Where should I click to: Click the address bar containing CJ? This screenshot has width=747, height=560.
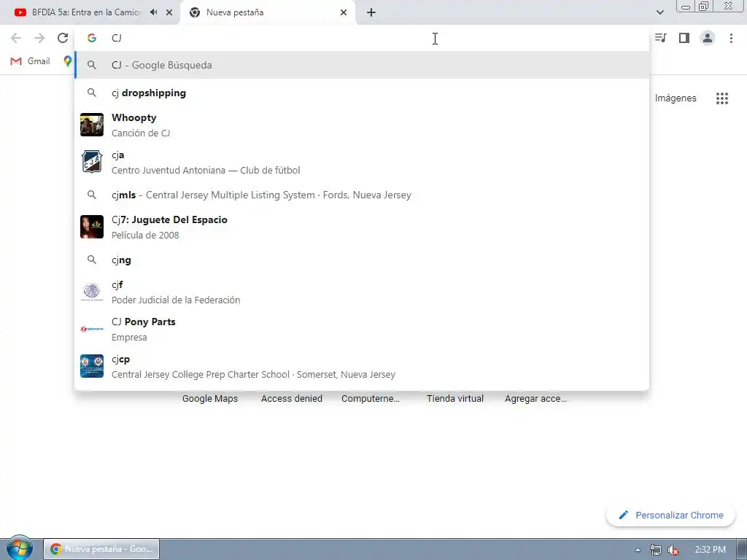click(x=362, y=38)
